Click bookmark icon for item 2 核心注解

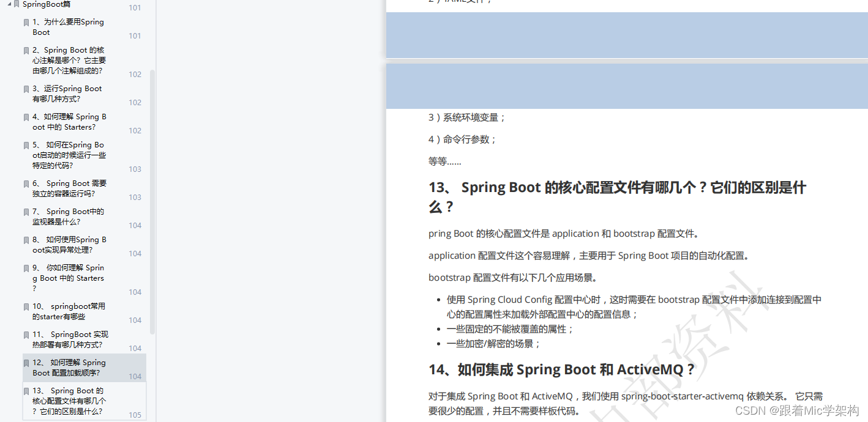click(26, 51)
